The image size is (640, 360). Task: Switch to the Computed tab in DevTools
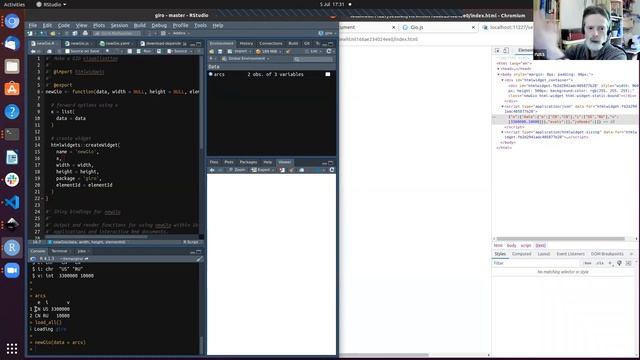[x=522, y=254]
